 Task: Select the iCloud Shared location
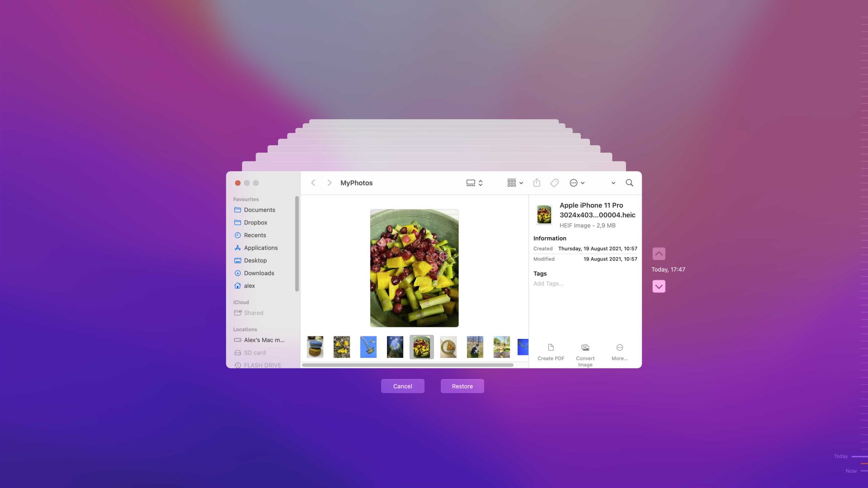pos(253,313)
